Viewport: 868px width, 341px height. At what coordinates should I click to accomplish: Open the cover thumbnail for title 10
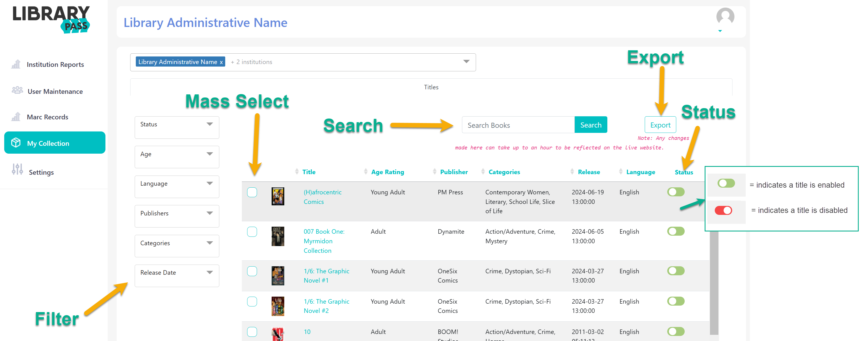pos(278,334)
